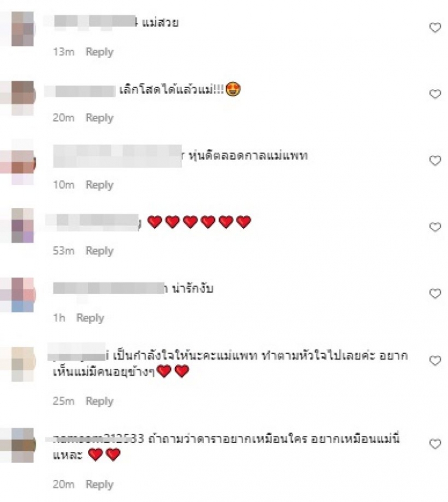The width and height of the screenshot is (448, 502).
Task: Open avatar of 'น่ารักงับ' commenter
Action: click(x=22, y=295)
